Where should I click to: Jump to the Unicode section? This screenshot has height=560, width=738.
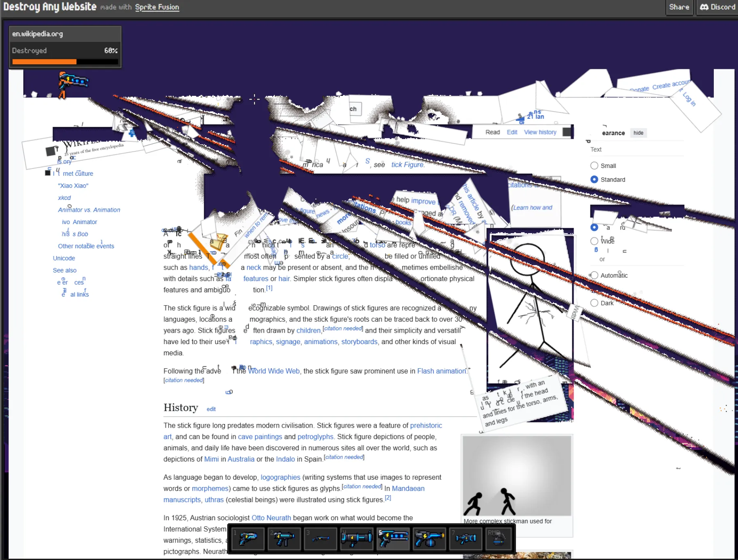pos(64,258)
